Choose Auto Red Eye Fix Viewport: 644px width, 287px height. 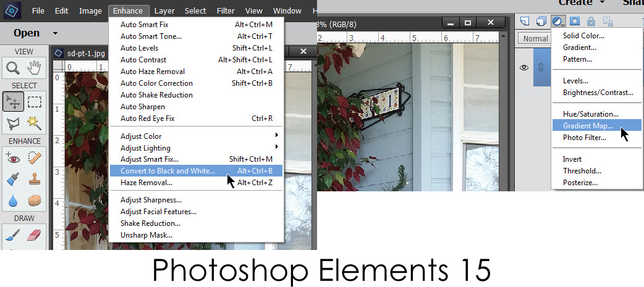coord(197,119)
